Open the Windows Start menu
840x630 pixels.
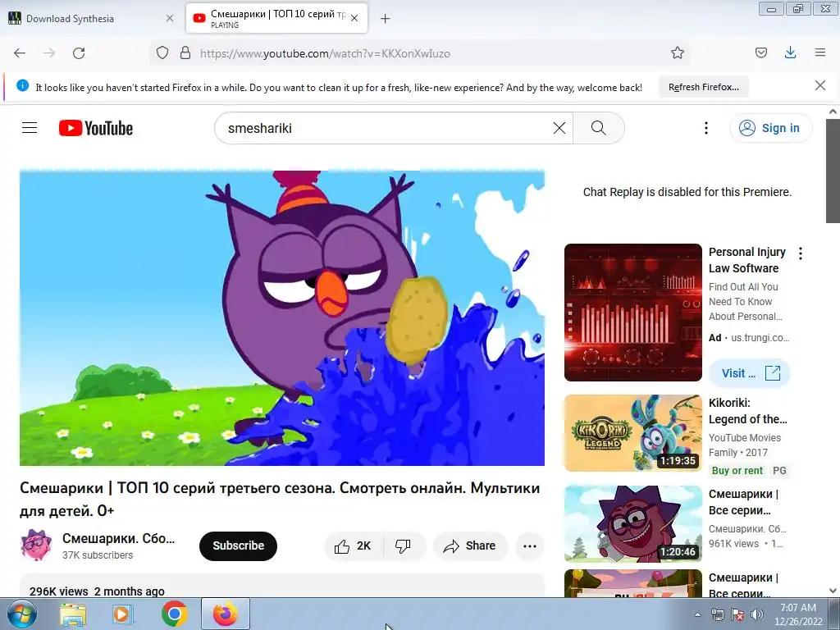coord(21,614)
